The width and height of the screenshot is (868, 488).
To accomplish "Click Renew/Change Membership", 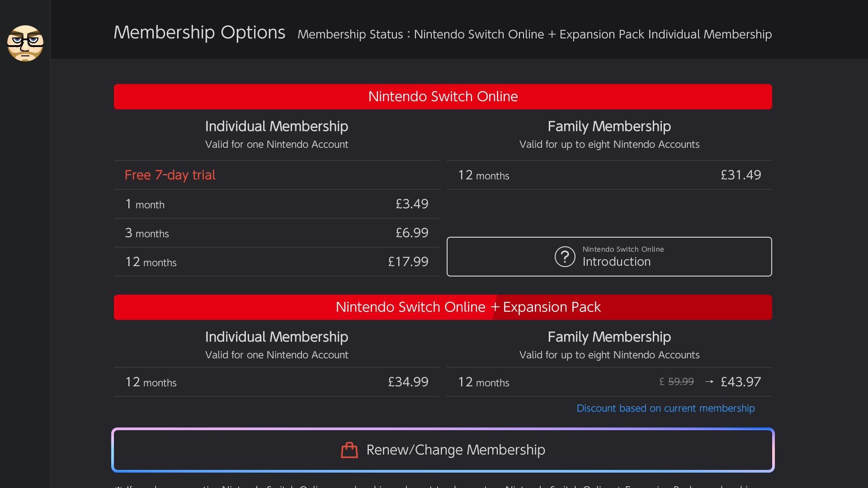I will point(443,450).
